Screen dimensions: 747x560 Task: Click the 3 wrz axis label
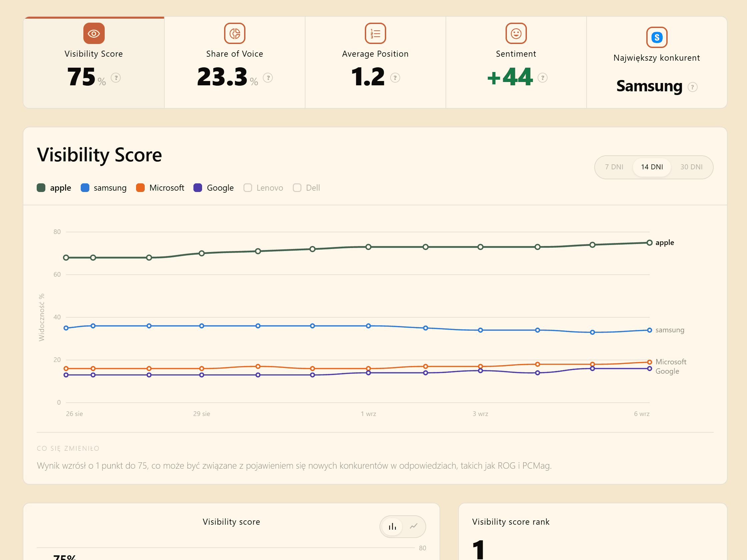click(480, 414)
